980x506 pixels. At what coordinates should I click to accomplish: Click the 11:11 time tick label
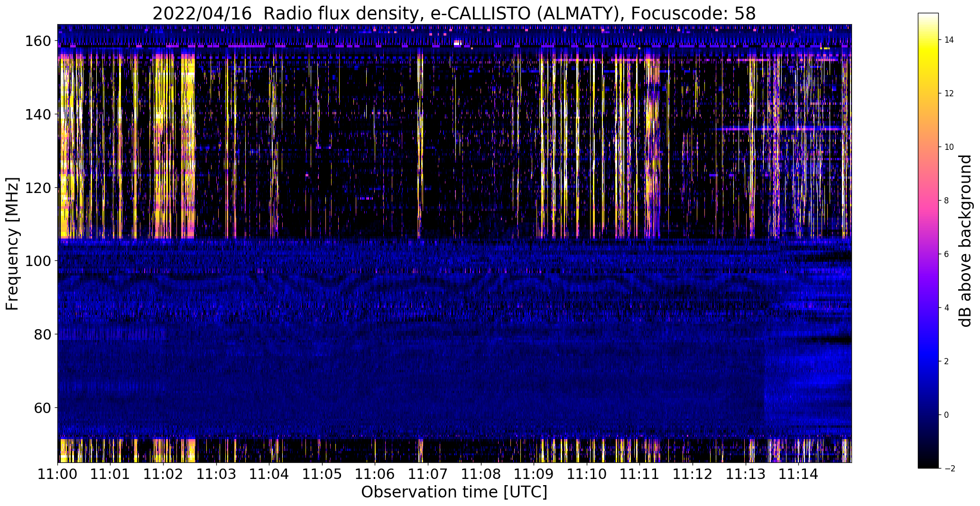click(640, 474)
